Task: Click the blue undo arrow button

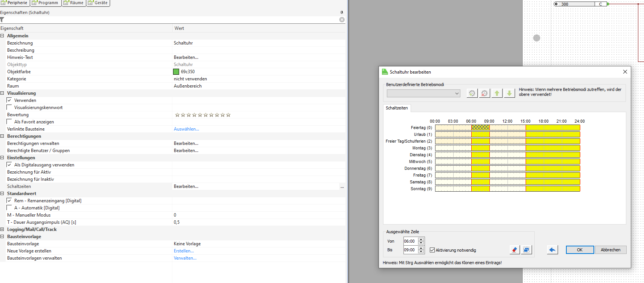Action: 552,250
